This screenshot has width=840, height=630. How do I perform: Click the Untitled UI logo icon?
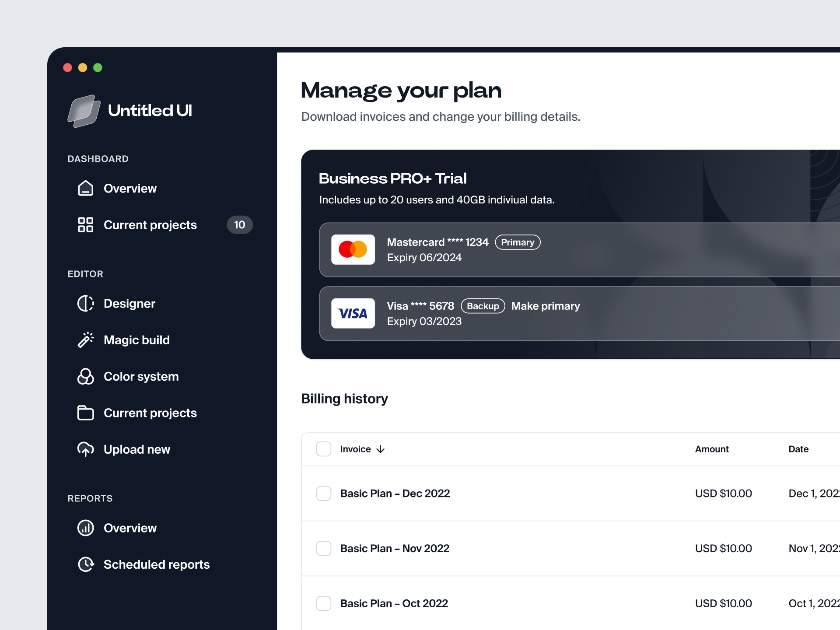click(x=84, y=111)
